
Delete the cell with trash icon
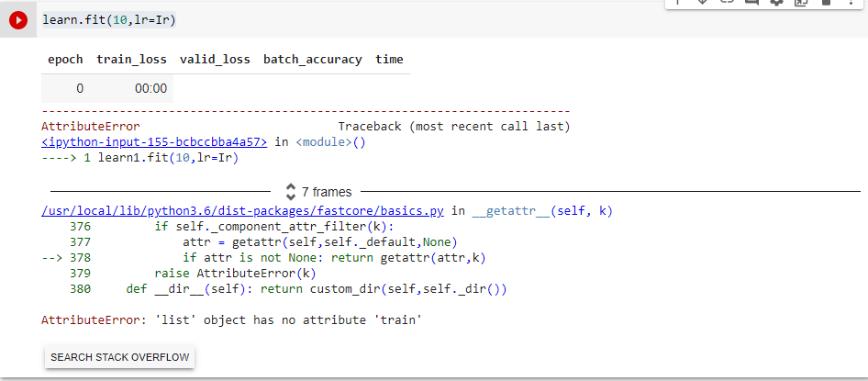[826, 3]
